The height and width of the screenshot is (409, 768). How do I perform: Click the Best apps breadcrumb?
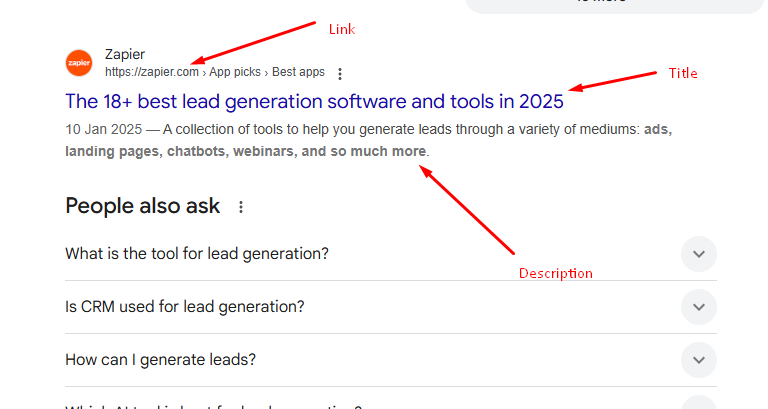click(298, 72)
